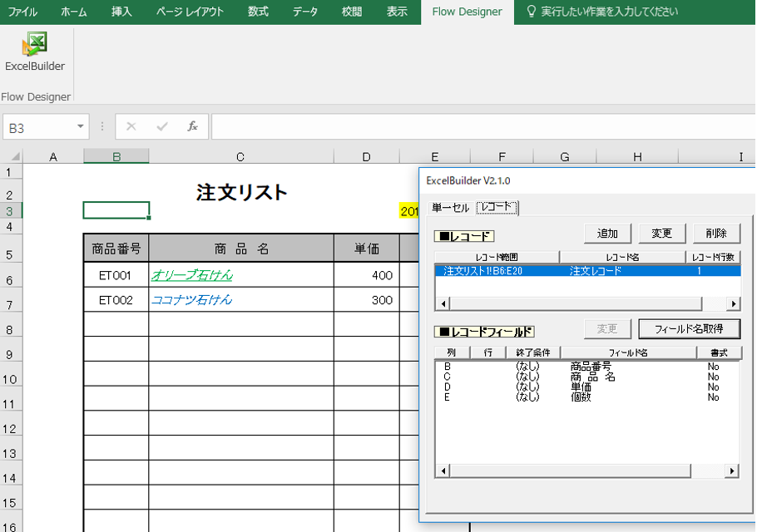Click the fx insert function icon
The image size is (757, 532).
(x=193, y=126)
